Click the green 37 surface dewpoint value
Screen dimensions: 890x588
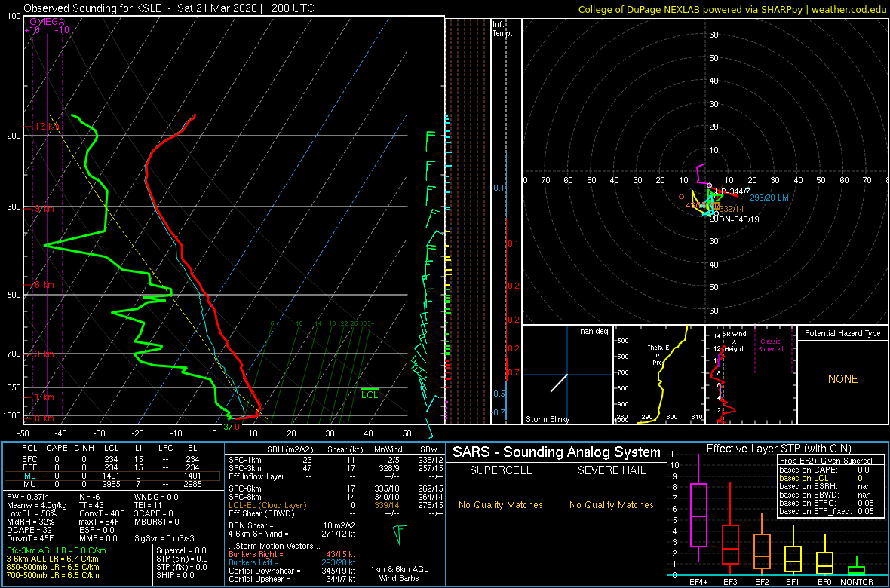pos(228,427)
